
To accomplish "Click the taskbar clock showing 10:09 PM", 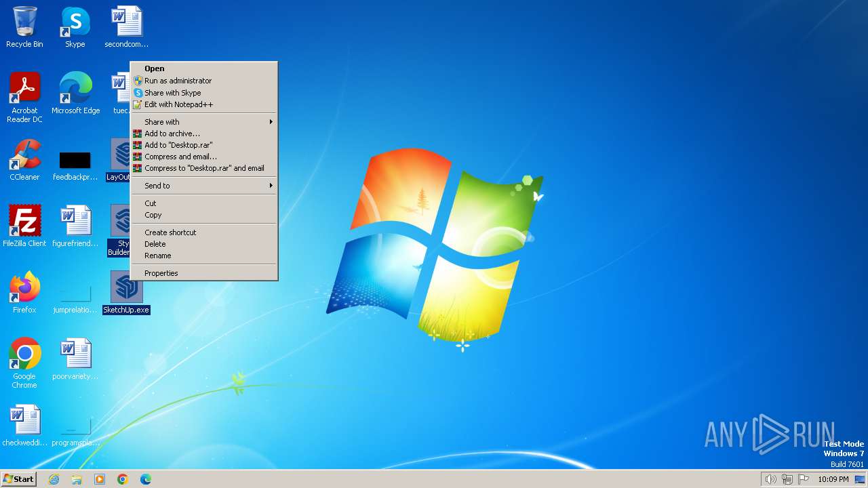I will [x=833, y=479].
